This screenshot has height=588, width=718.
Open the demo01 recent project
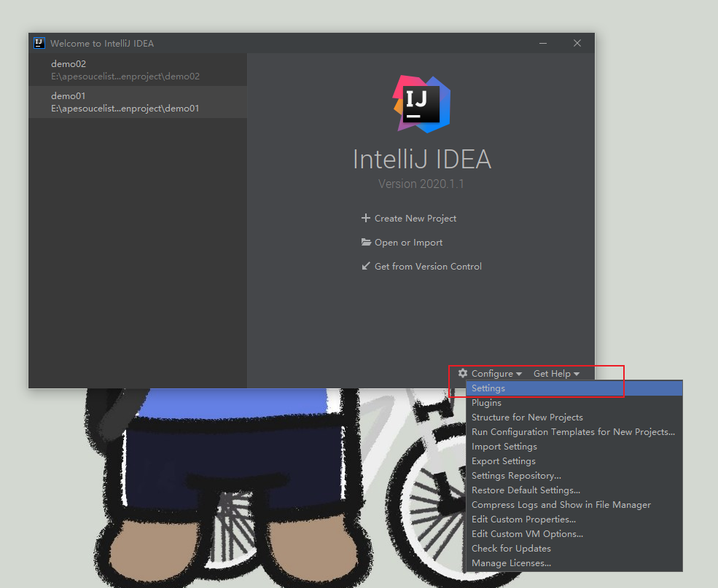pyautogui.click(x=137, y=102)
